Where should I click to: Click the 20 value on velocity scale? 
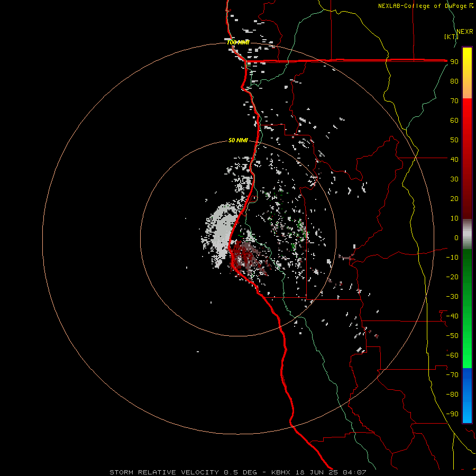coord(454,198)
